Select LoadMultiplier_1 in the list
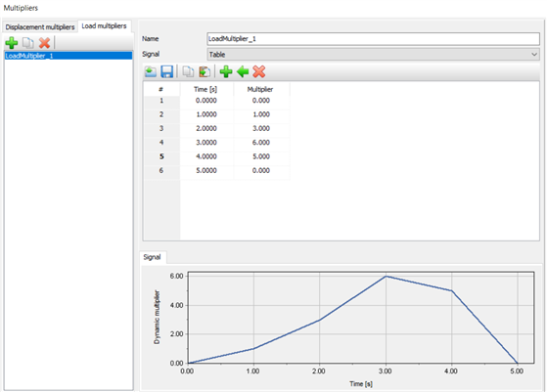The width and height of the screenshot is (547, 392). click(x=68, y=56)
